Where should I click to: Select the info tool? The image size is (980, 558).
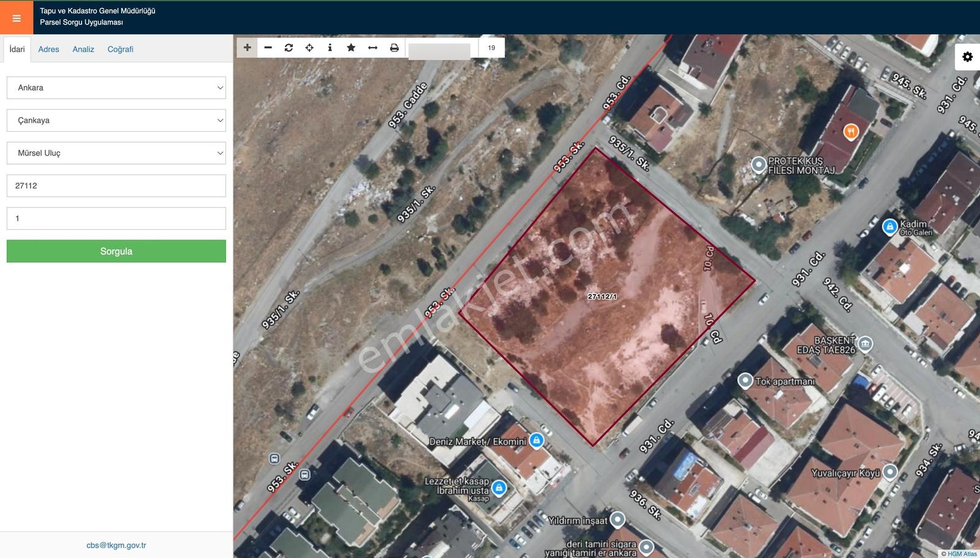(330, 47)
